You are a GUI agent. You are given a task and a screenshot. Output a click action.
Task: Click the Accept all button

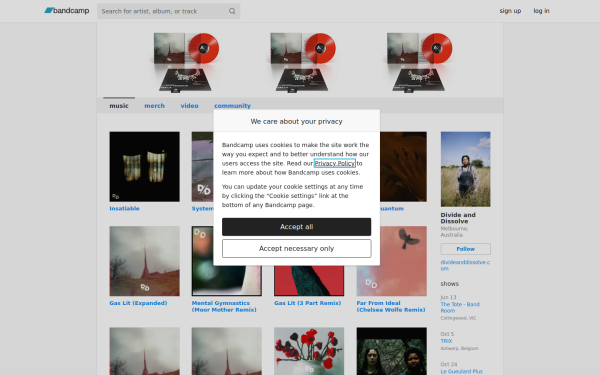(297, 227)
